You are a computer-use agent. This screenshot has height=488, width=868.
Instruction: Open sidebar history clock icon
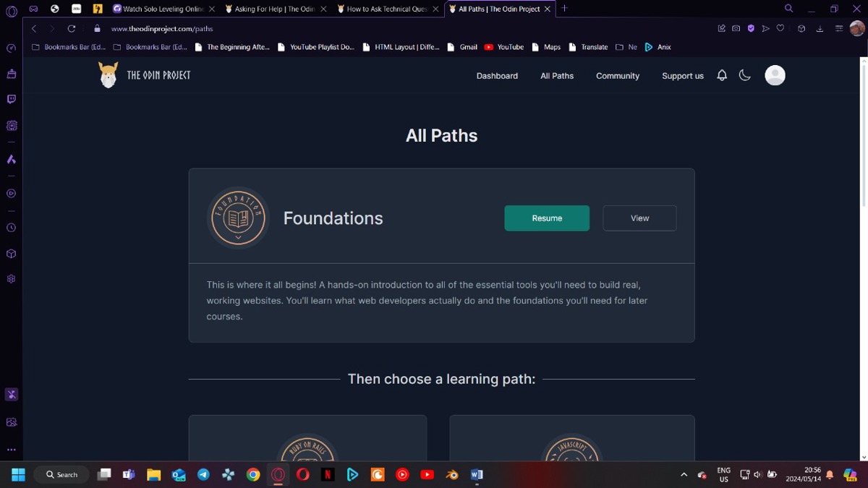pos(11,228)
